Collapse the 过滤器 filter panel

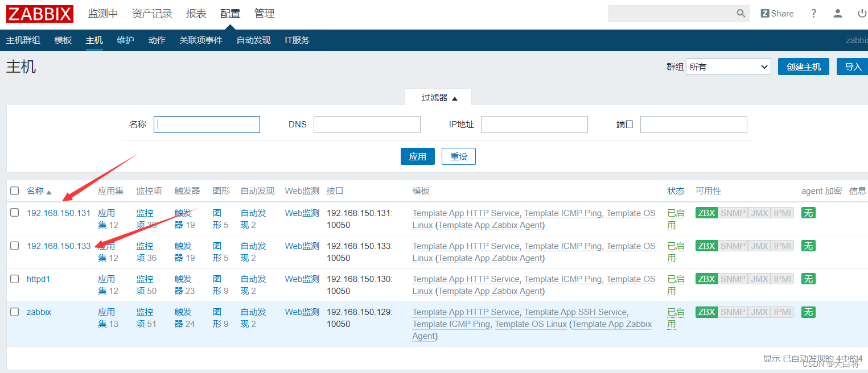pos(438,97)
